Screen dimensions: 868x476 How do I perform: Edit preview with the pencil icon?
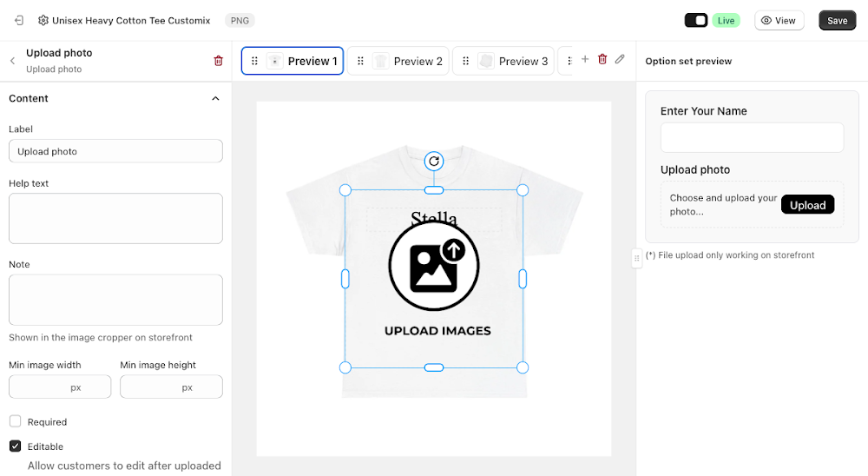tap(620, 59)
